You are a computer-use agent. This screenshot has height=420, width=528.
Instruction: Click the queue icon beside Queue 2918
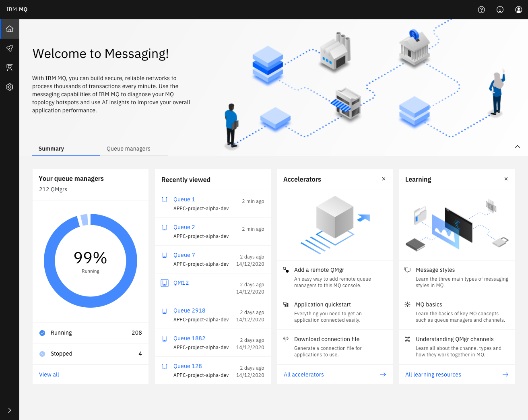coord(165,311)
